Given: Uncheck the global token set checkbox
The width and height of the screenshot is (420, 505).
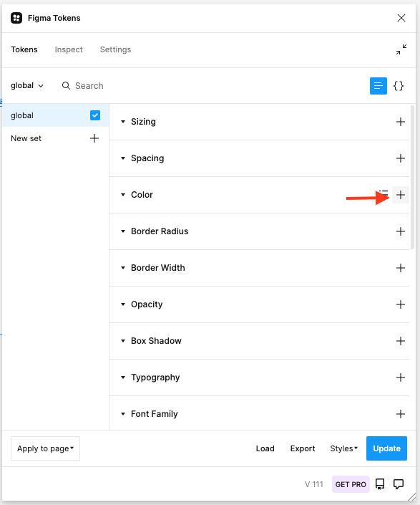Looking at the screenshot, I should [95, 115].
